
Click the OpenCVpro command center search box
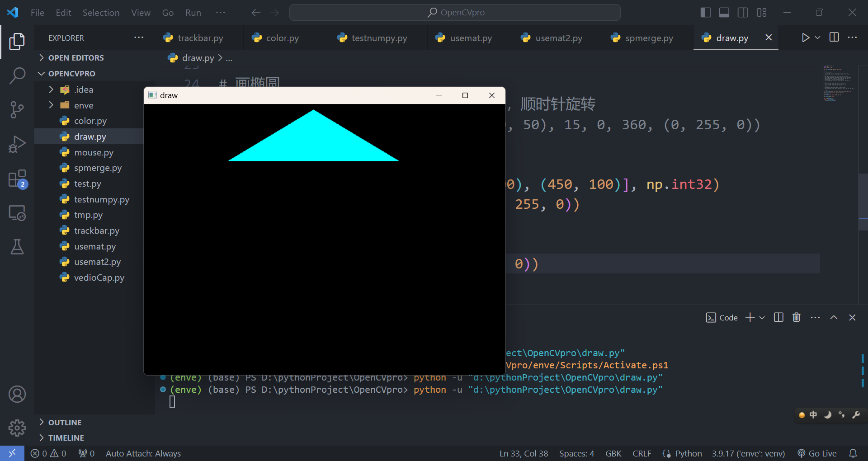[455, 13]
